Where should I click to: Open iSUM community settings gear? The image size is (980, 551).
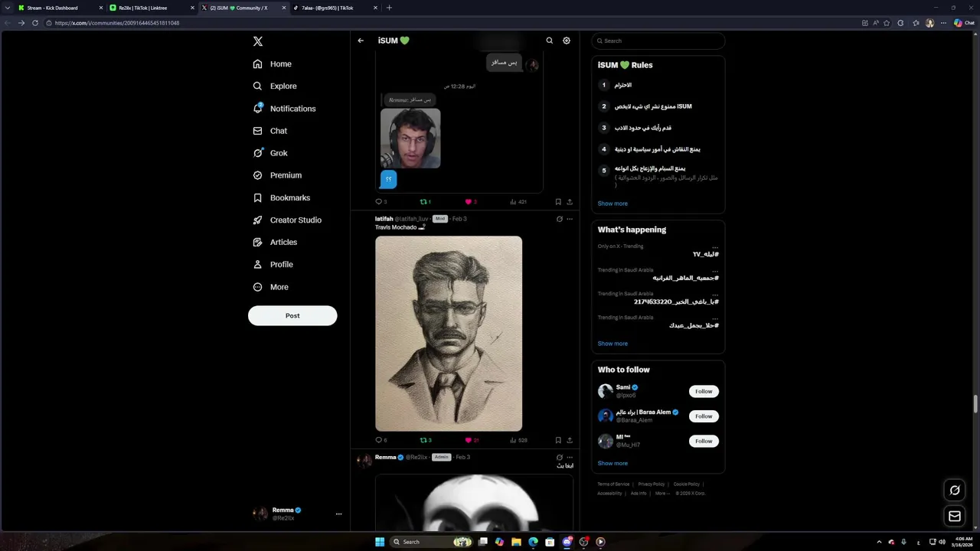coord(567,41)
